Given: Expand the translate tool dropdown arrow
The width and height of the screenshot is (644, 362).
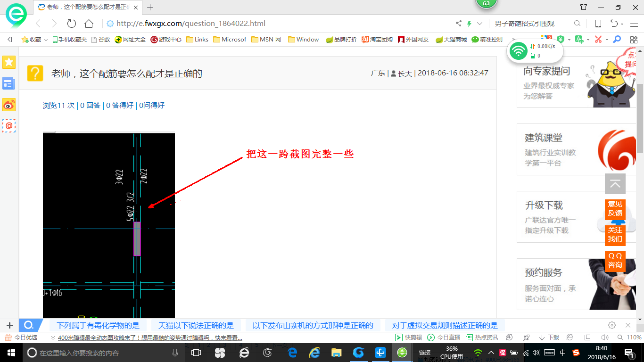Looking at the screenshot, I should click(x=588, y=40).
